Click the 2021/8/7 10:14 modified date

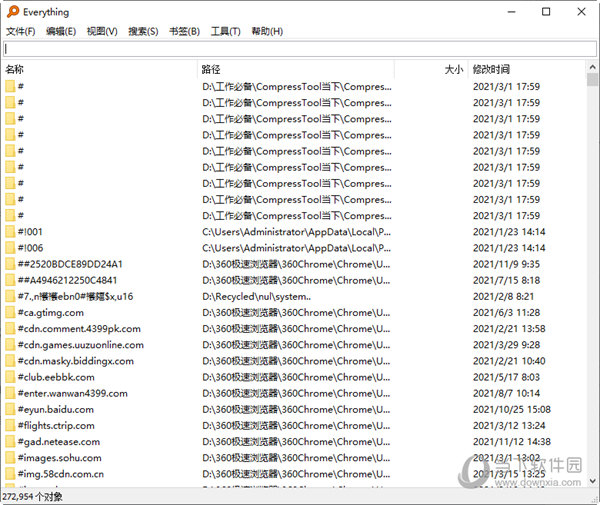tap(506, 393)
